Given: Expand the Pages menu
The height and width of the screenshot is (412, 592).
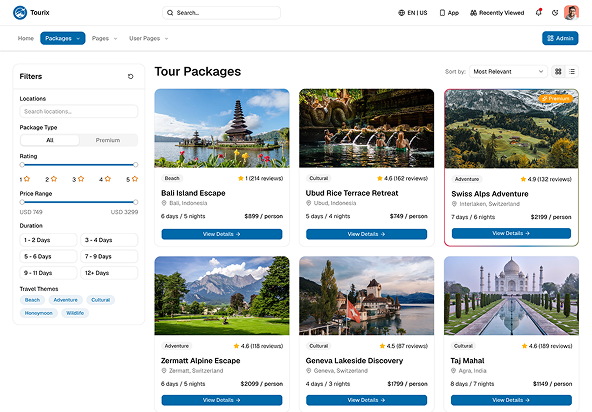Looking at the screenshot, I should click(x=105, y=39).
